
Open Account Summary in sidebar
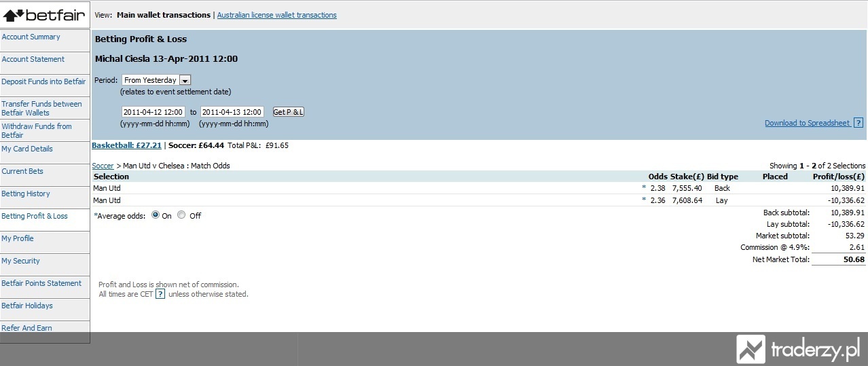click(31, 37)
